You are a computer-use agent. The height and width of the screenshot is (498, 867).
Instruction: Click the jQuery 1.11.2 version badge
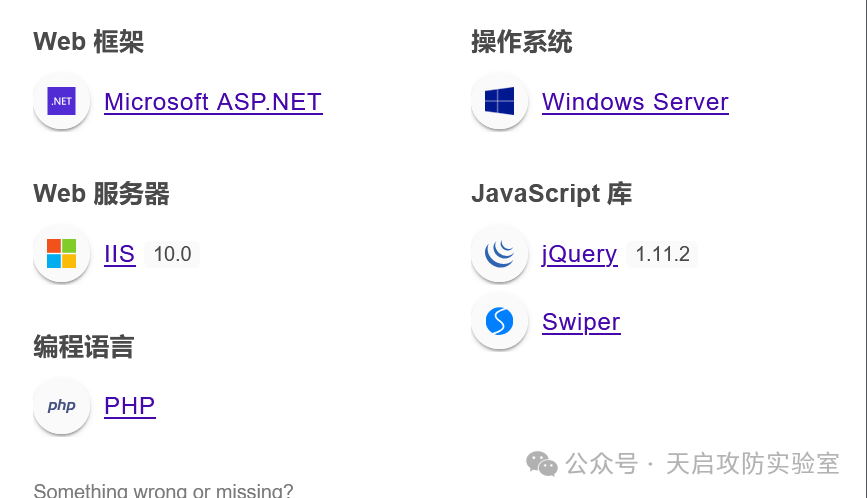[x=662, y=254]
